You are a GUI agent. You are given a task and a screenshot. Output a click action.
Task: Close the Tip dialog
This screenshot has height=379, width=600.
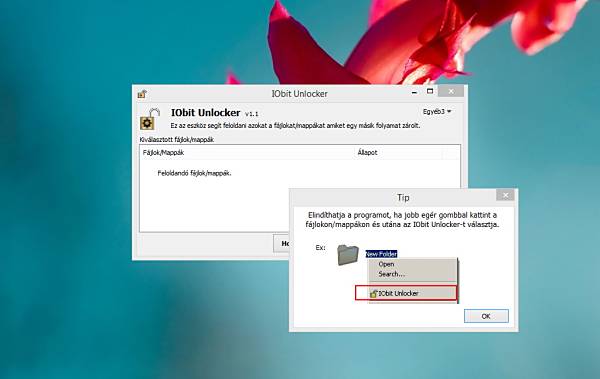pyautogui.click(x=505, y=195)
